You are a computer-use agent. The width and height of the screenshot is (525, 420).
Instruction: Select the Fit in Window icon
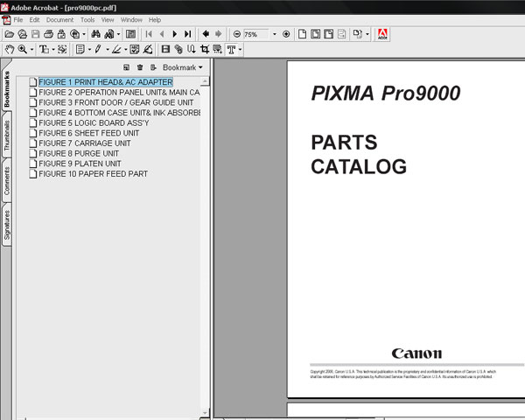pyautogui.click(x=315, y=34)
